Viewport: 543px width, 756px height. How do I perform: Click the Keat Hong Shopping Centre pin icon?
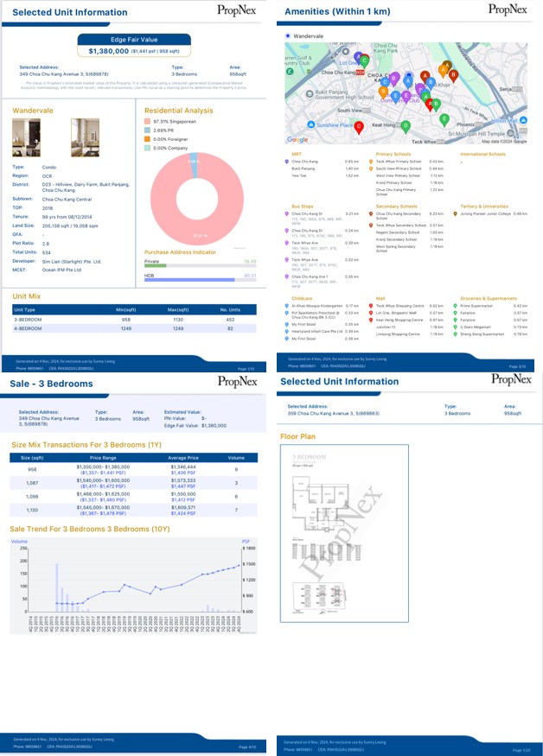pyautogui.click(x=371, y=320)
